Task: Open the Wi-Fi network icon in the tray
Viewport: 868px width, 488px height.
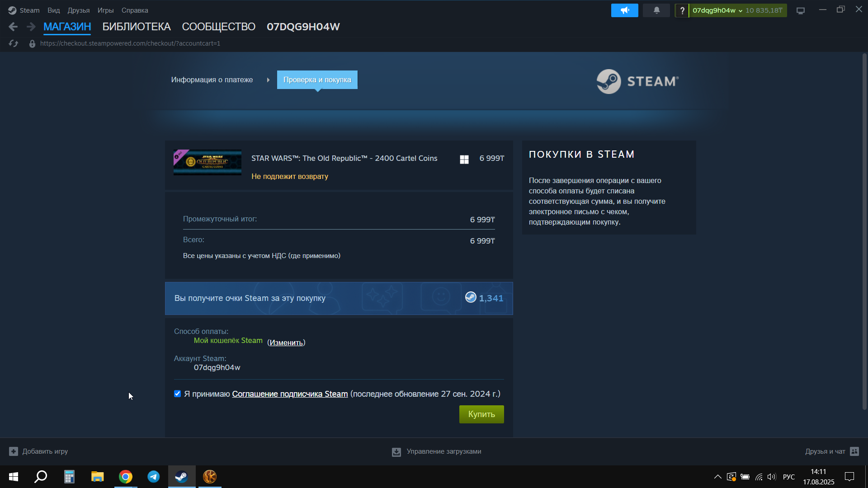Action: click(759, 477)
